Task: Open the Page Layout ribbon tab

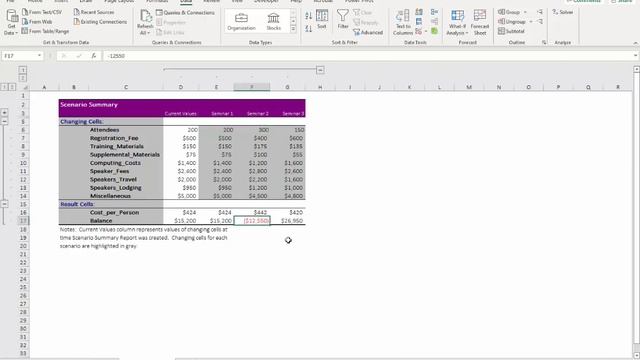Action: (x=119, y=2)
